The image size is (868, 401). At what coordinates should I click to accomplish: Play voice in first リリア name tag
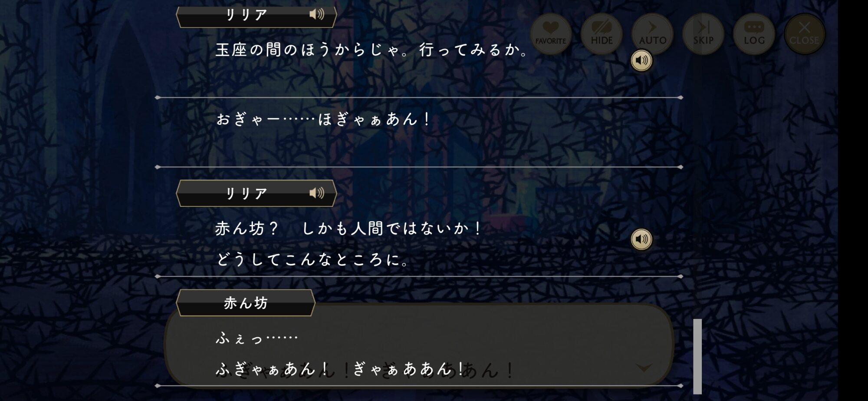(317, 15)
